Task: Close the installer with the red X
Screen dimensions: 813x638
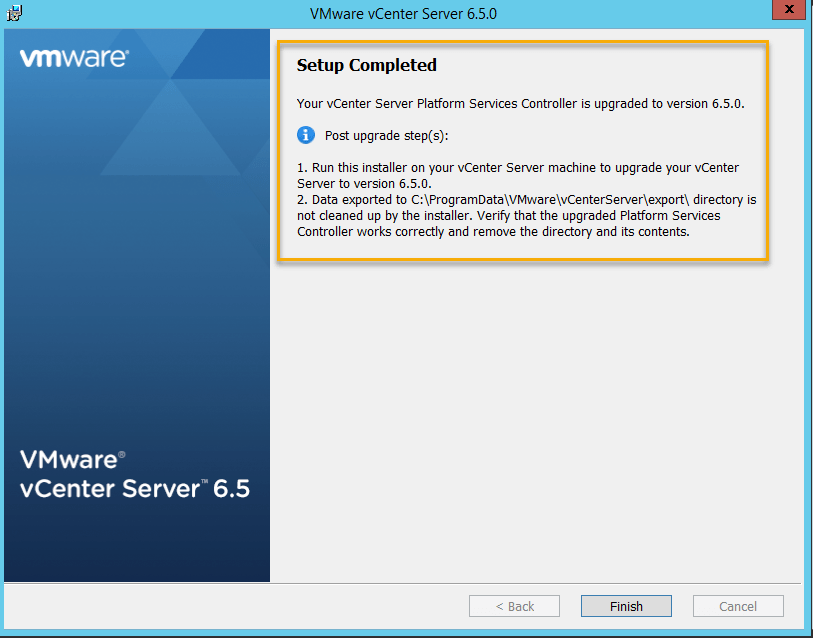Action: [788, 13]
